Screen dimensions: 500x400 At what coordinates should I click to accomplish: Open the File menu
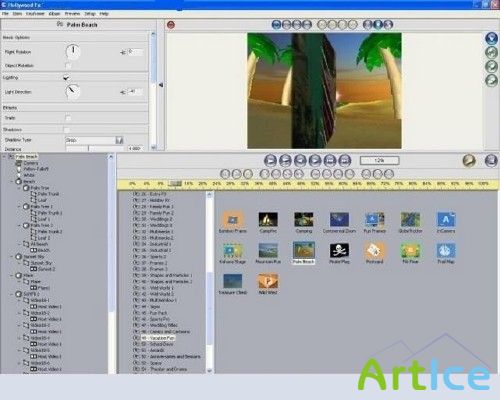click(5, 14)
